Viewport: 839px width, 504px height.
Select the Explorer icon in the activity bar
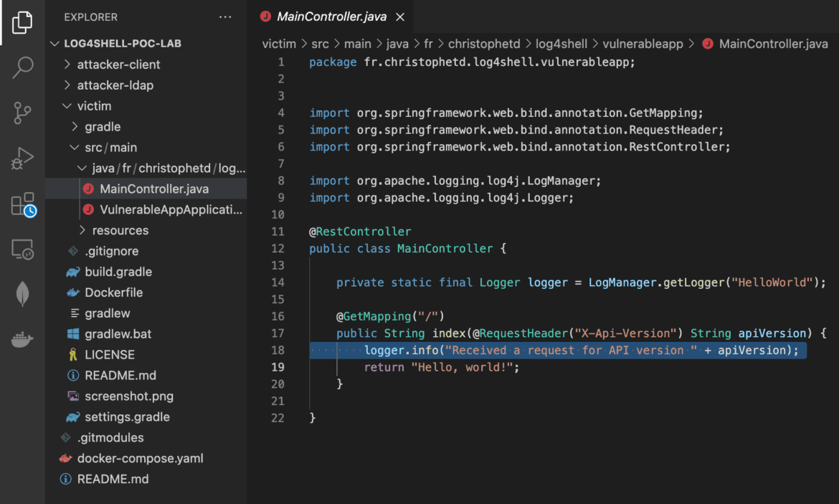click(22, 22)
